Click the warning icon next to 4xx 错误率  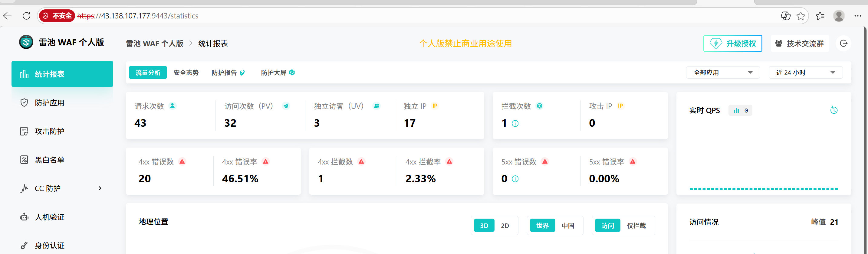coord(266,162)
